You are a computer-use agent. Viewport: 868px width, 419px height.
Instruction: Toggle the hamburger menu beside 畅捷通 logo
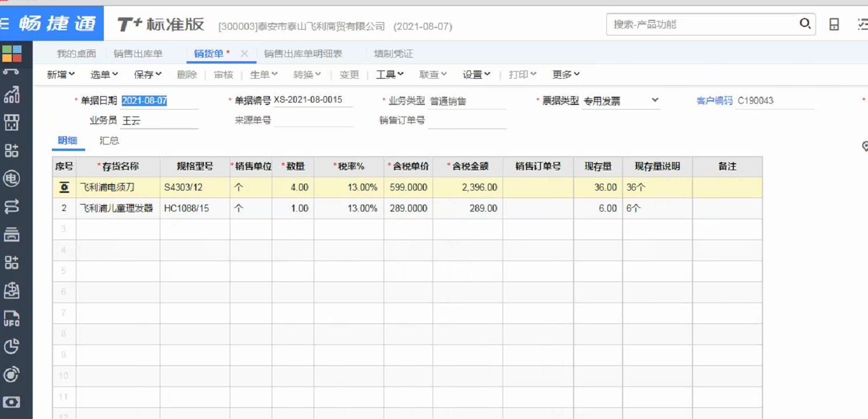[x=4, y=24]
